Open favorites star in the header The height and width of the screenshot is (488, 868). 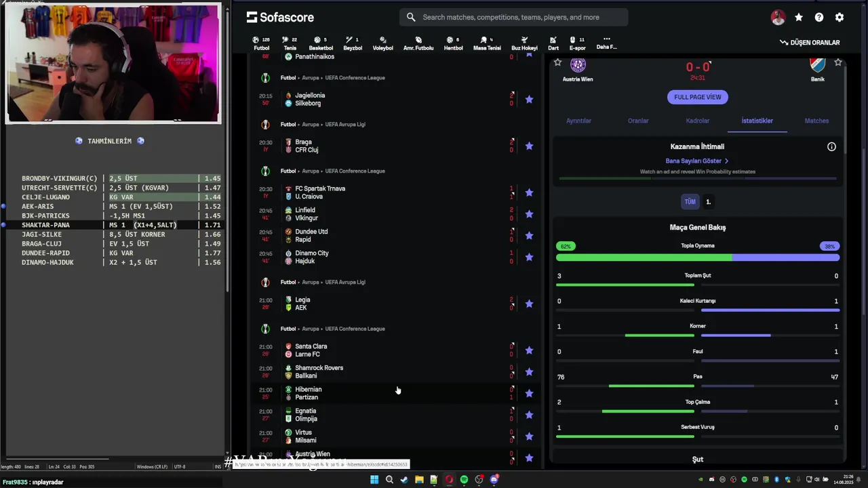click(799, 18)
